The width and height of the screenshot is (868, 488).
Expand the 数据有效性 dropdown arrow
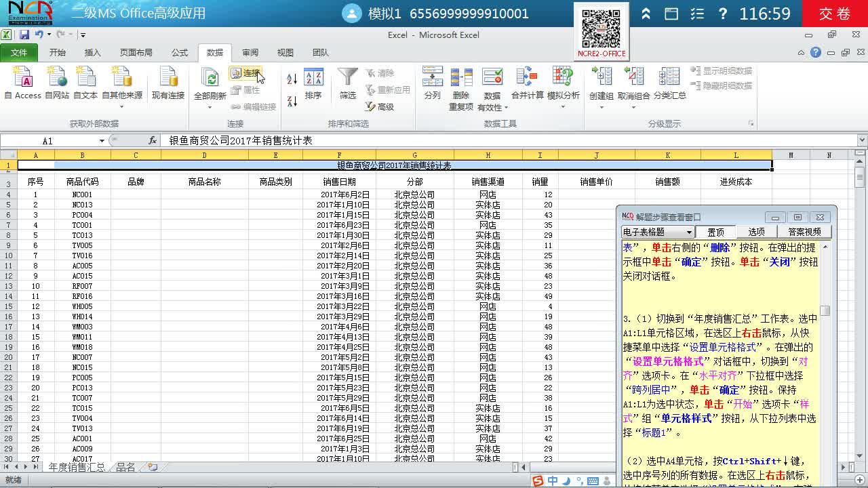click(x=505, y=108)
